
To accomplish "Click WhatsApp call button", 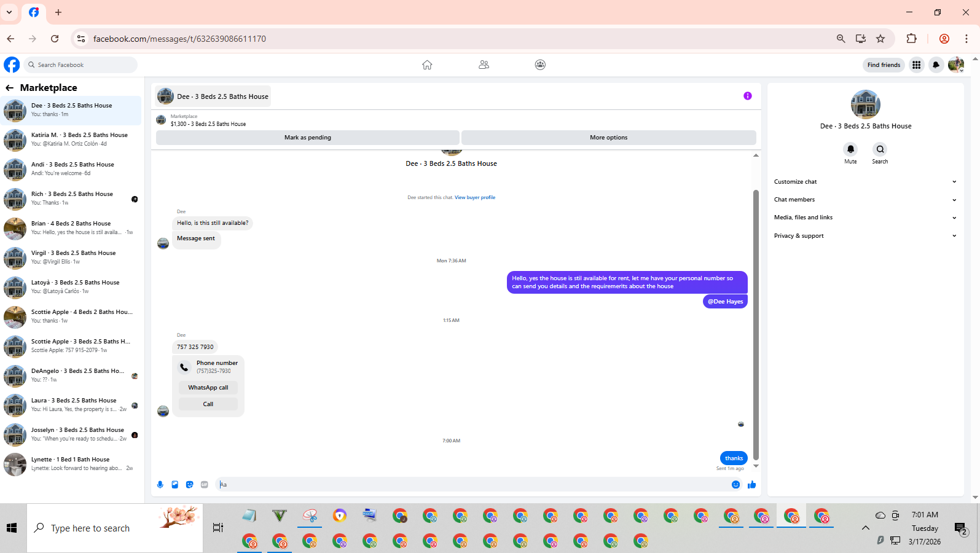I will [x=208, y=388].
